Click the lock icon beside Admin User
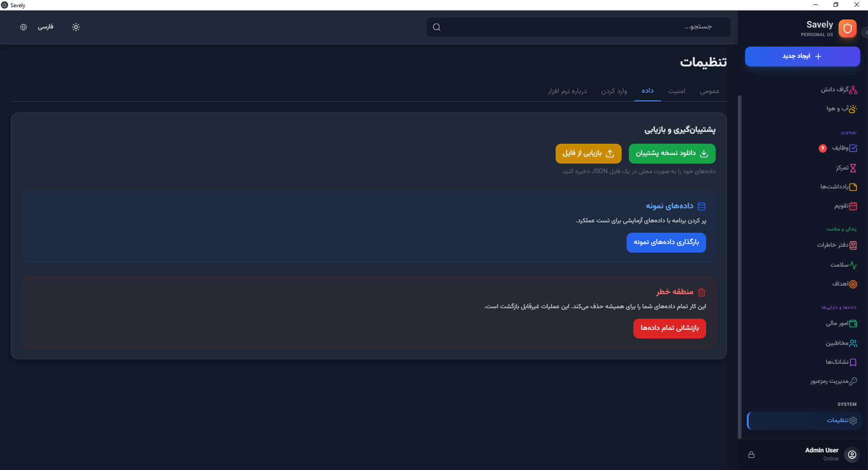The image size is (868, 470). coord(751,455)
